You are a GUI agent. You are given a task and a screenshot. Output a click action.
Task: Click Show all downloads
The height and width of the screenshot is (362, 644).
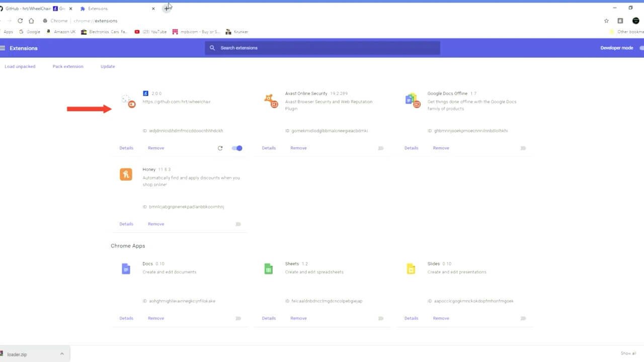628,353
